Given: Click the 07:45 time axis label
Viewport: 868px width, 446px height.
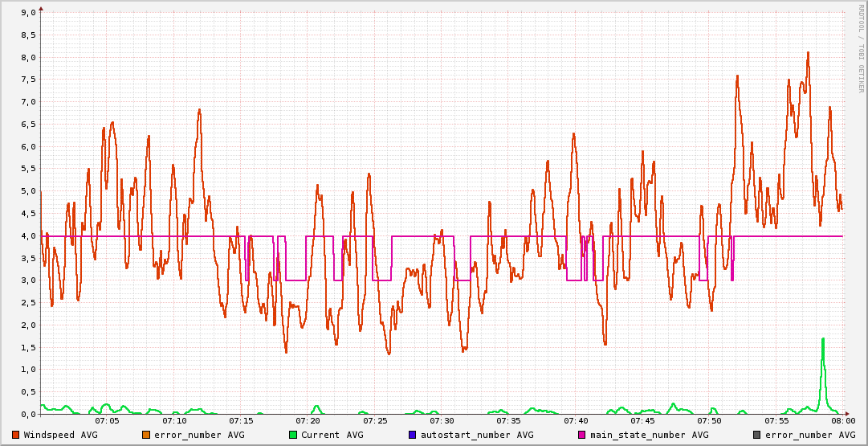Looking at the screenshot, I should point(642,420).
